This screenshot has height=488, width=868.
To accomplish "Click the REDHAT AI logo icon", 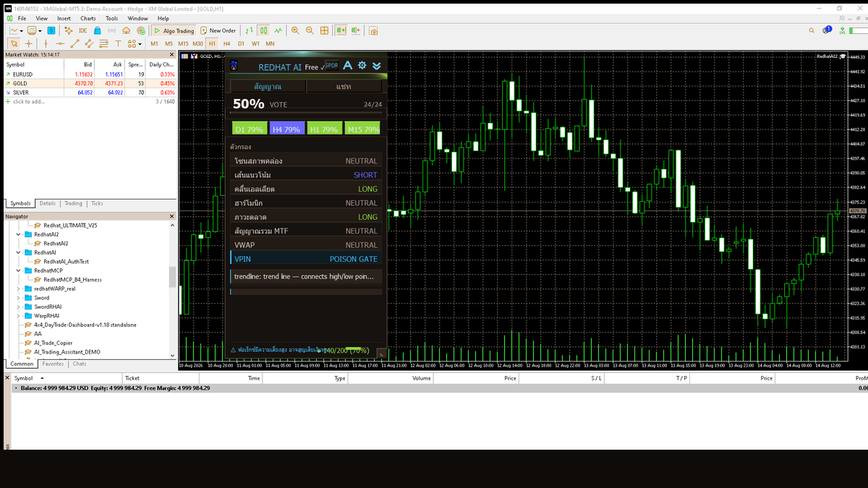I will tap(234, 66).
